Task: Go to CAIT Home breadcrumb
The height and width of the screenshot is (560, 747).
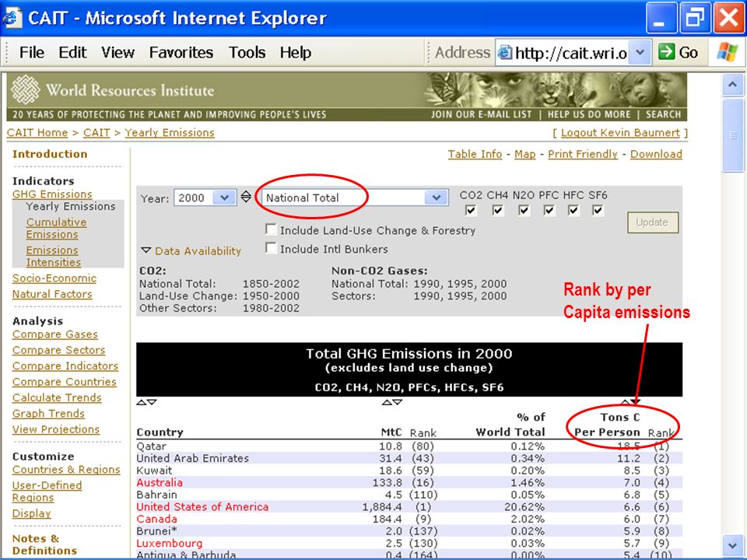Action: pyautogui.click(x=37, y=133)
